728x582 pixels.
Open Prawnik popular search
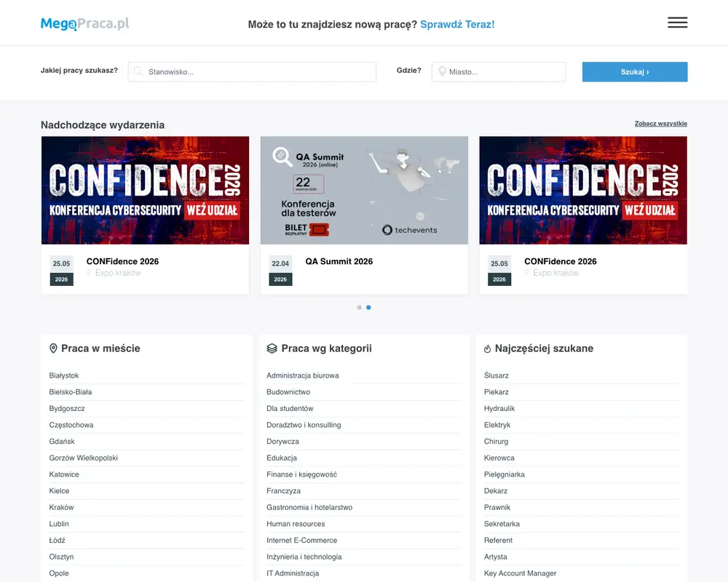[496, 507]
